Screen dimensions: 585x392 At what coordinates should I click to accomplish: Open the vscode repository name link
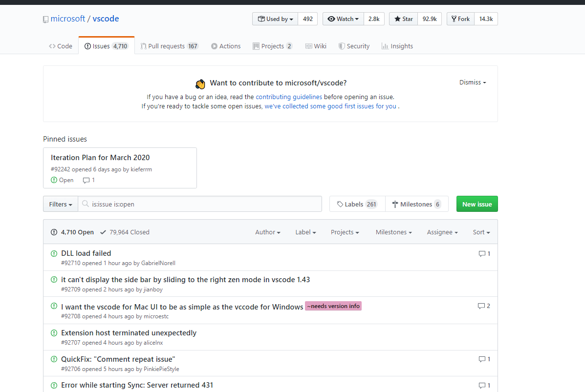[106, 19]
